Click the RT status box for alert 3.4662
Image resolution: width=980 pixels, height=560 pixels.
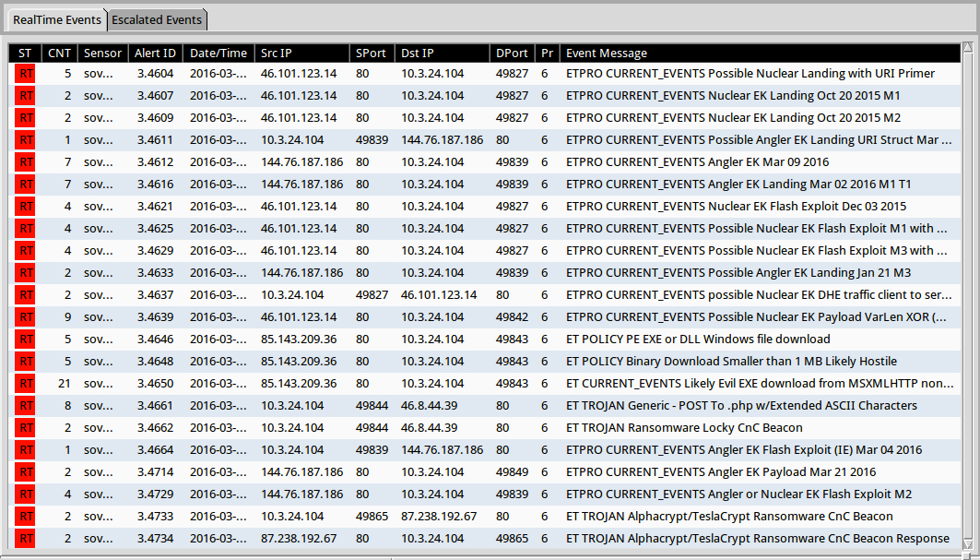(x=25, y=428)
